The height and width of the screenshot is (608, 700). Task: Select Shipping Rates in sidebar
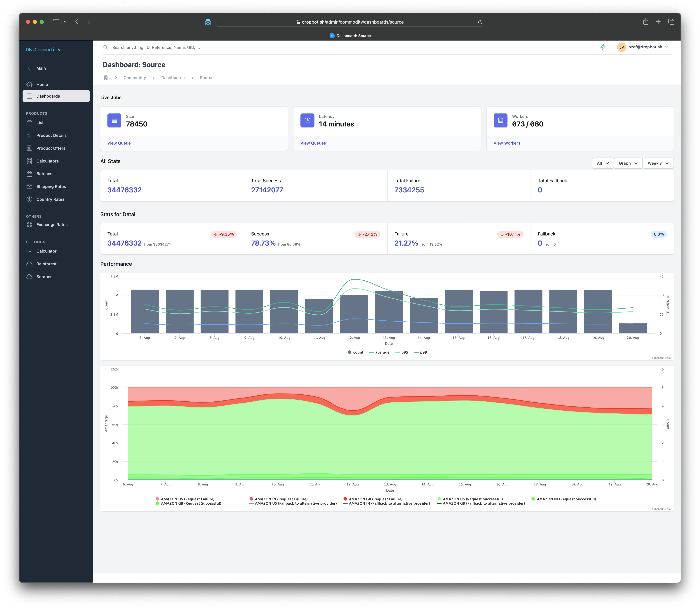56,187
